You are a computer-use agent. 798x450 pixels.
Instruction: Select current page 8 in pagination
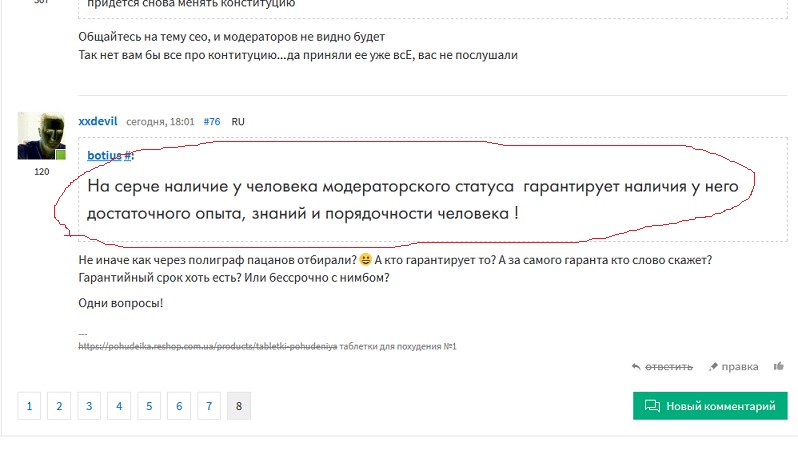click(x=239, y=406)
